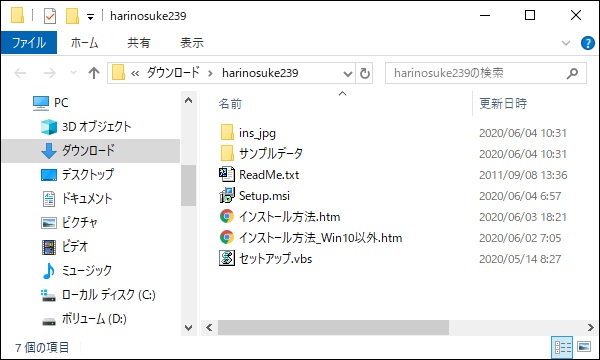Image resolution: width=600 pixels, height=360 pixels.
Task: Select the Setup.msi installer file
Action: pos(264,196)
